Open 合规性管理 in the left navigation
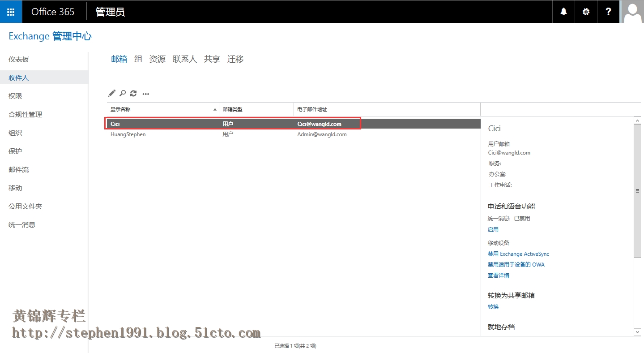This screenshot has height=353, width=644. [x=26, y=115]
